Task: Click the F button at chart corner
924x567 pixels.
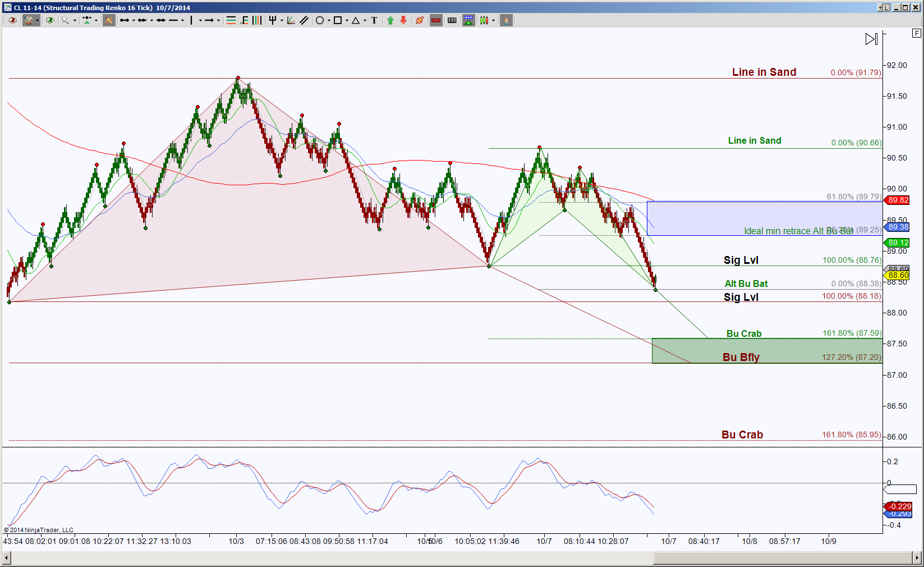Action: pos(916,34)
